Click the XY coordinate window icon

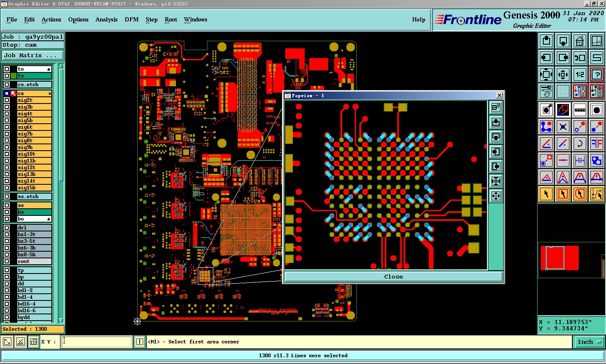[x=597, y=41]
